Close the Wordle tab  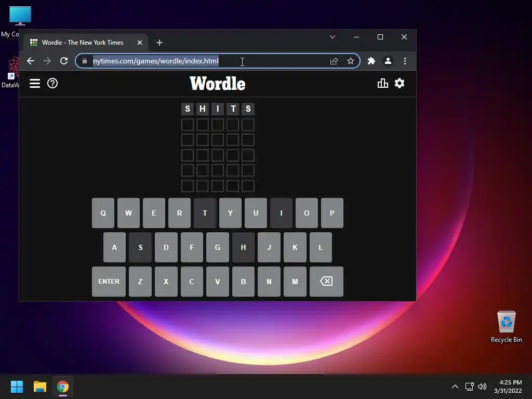(x=139, y=43)
